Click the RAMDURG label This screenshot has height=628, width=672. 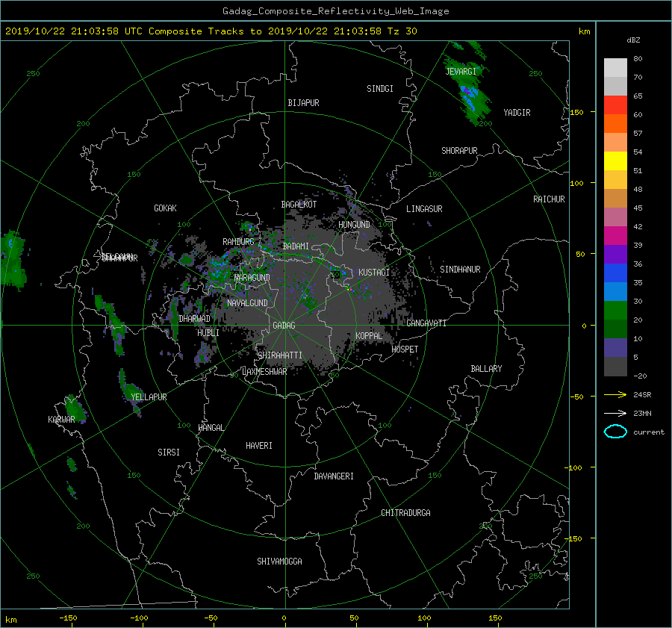coord(238,242)
